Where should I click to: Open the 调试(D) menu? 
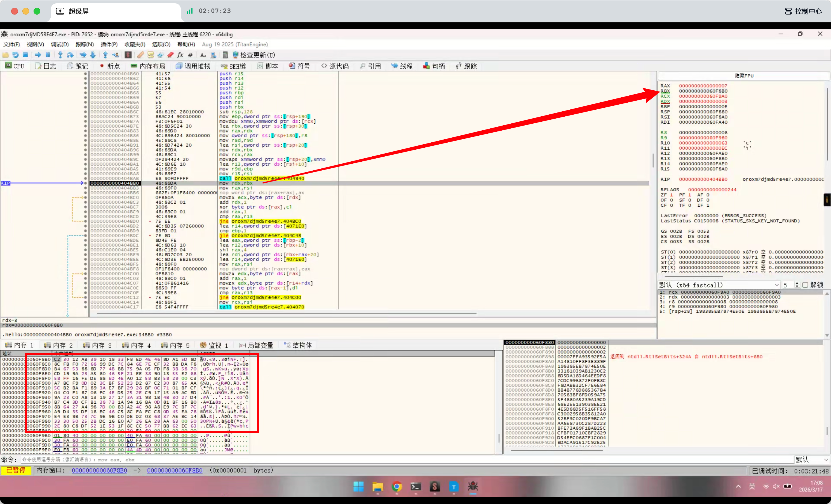[x=60, y=44]
